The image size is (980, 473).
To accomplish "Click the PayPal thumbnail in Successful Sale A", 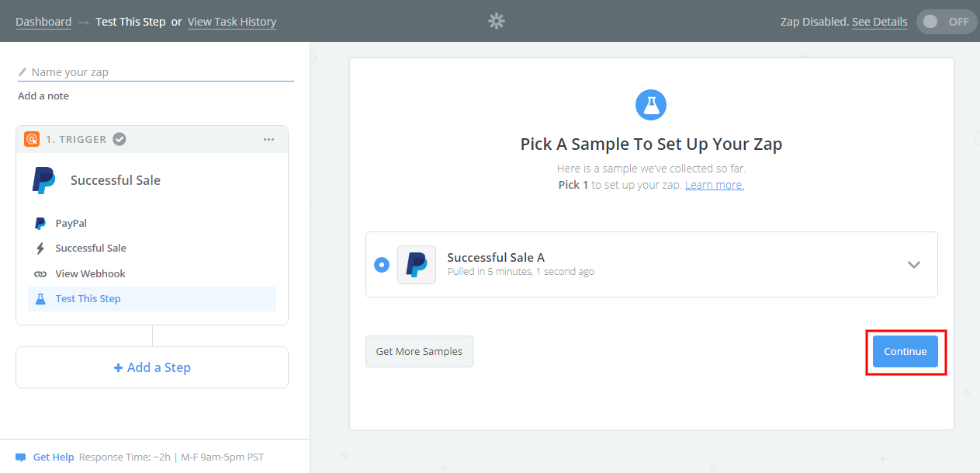I will pyautogui.click(x=417, y=265).
